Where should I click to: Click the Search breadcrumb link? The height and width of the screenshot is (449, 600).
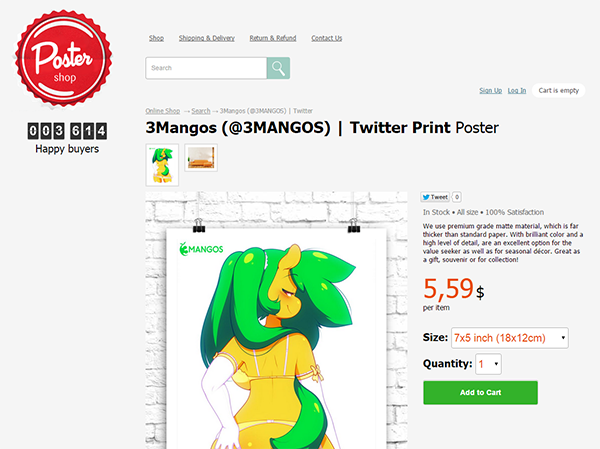(201, 111)
